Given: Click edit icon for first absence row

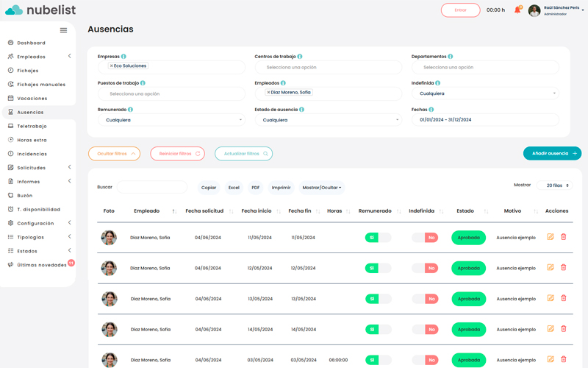Looking at the screenshot, I should [551, 237].
